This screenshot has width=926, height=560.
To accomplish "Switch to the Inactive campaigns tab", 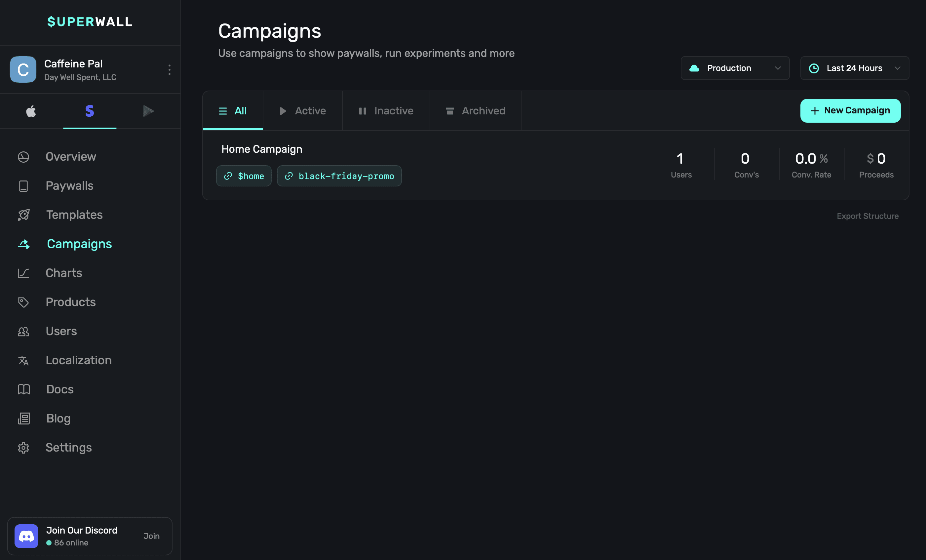I will [386, 111].
